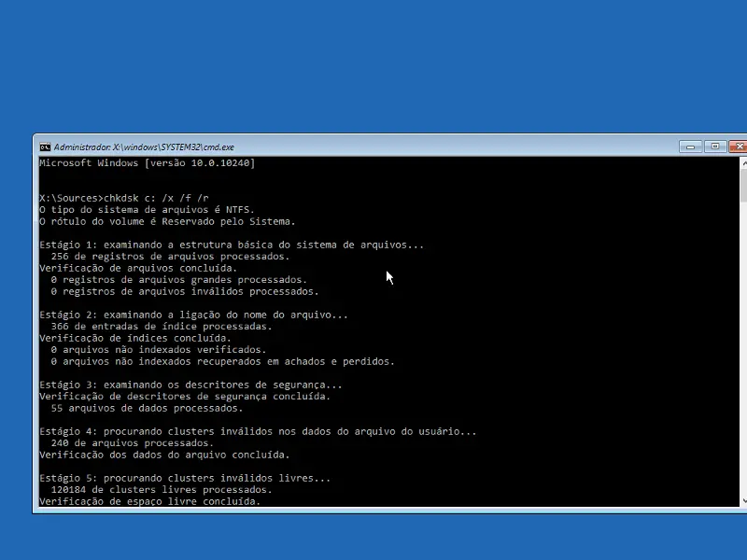The image size is (747, 560).
Task: Minimize the cmd.exe window
Action: pos(690,147)
